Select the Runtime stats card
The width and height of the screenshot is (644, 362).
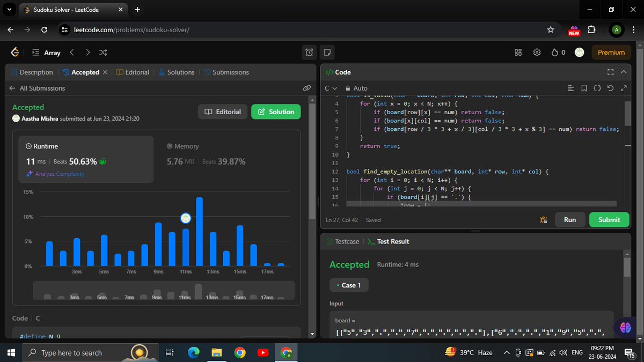coord(86,159)
